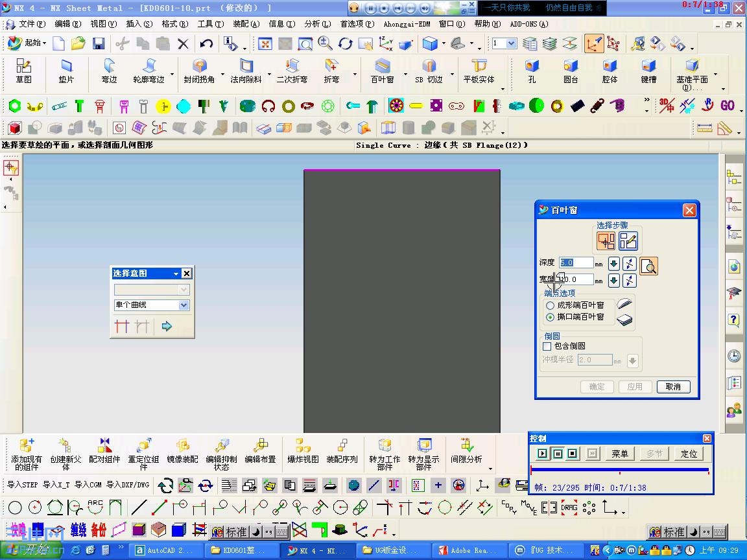The width and height of the screenshot is (747, 560).
Task: Toggle the stop-at-intersection icon in 选择意图
Action: point(122,326)
